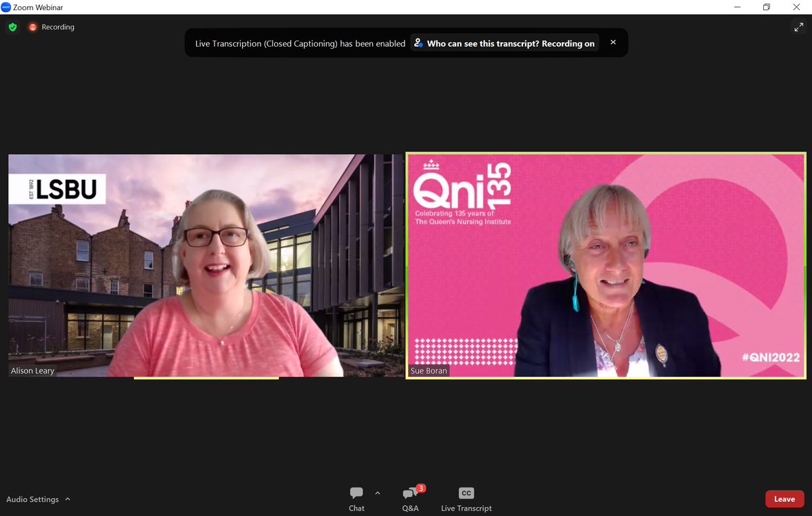Click the green encryption shield icon
The height and width of the screenshot is (516, 812).
pyautogui.click(x=13, y=27)
